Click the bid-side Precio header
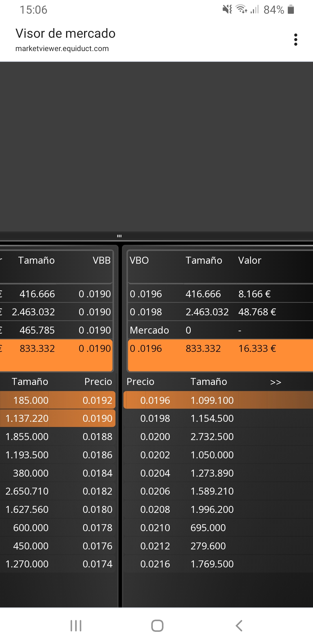 98,381
